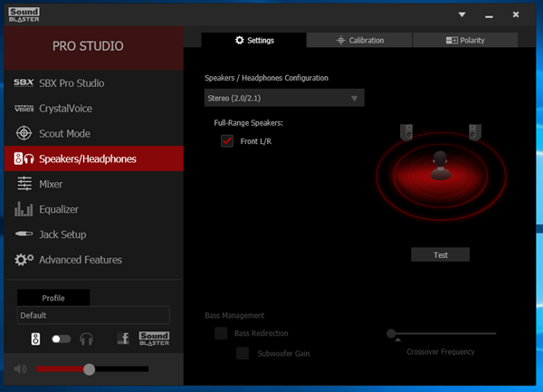This screenshot has width=543, height=392.
Task: Minimize the Sound Blaster window
Action: click(489, 16)
